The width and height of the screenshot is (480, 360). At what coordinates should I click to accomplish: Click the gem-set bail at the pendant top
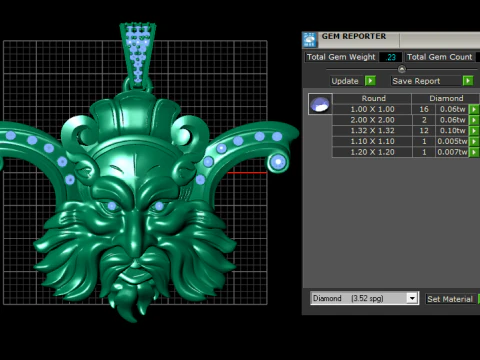click(x=138, y=55)
